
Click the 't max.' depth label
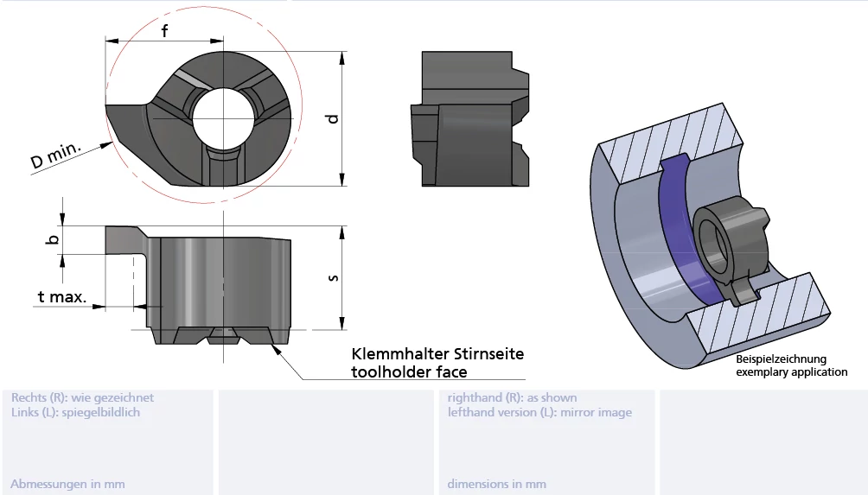[x=61, y=297]
